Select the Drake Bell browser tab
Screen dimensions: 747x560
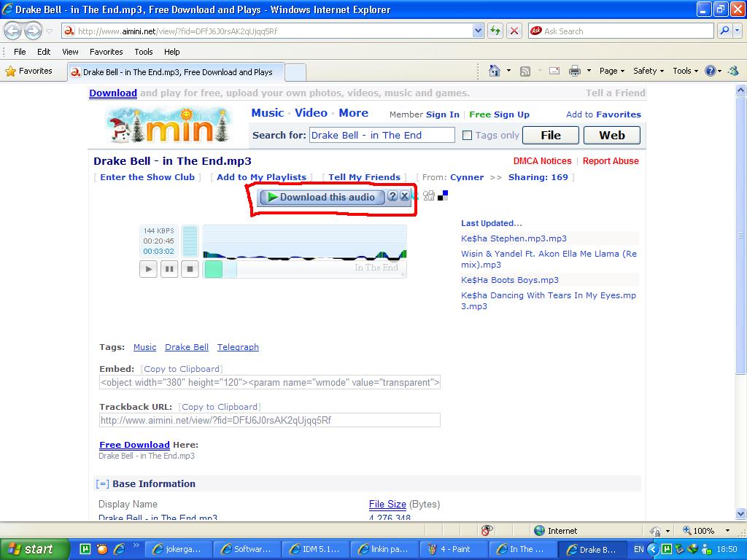pyautogui.click(x=176, y=72)
